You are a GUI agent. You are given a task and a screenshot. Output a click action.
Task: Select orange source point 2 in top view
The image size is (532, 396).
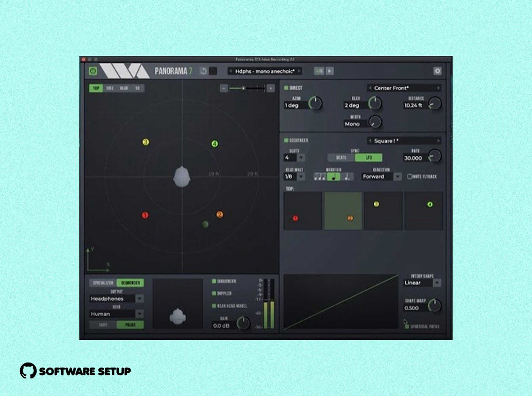tap(219, 215)
